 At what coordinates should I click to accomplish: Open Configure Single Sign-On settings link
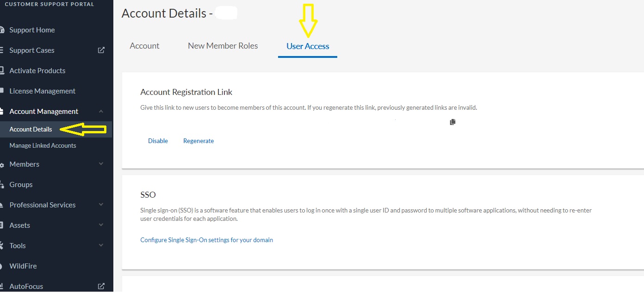click(206, 240)
